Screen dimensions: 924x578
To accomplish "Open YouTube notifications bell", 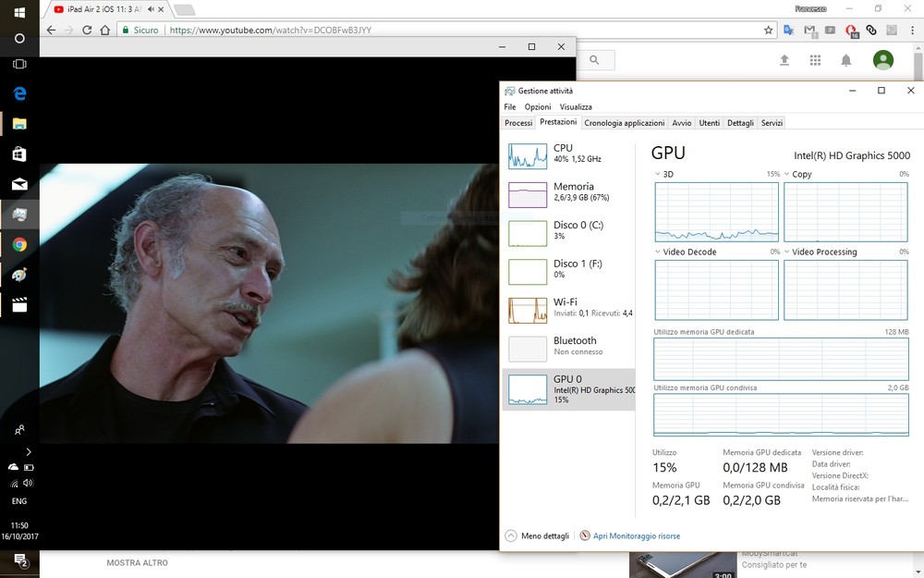I will tap(845, 60).
